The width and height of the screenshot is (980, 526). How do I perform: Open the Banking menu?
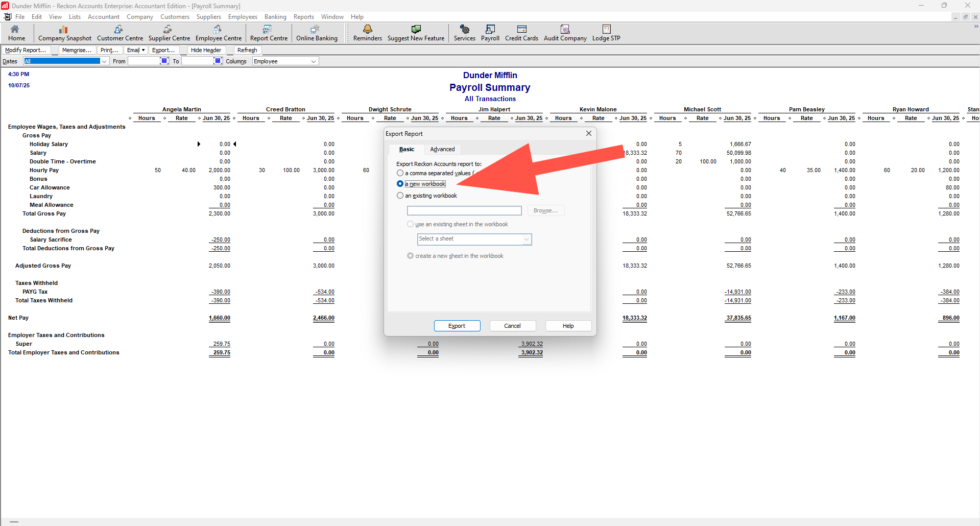tap(275, 17)
